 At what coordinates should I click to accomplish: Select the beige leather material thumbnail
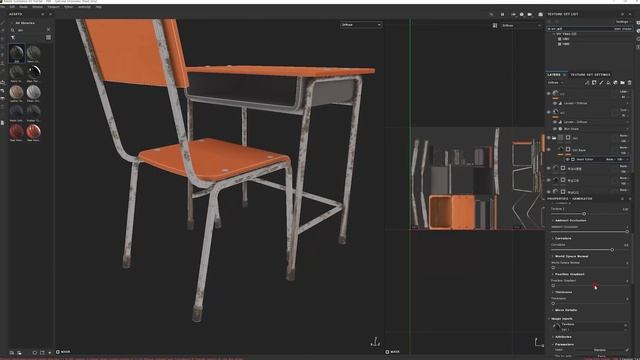click(16, 92)
